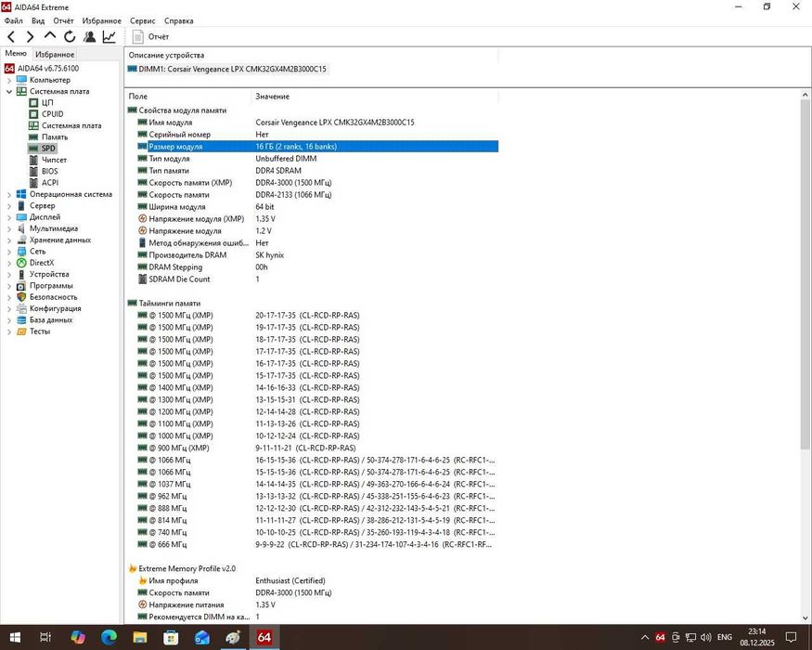Click the Отчёт report toolbar button
This screenshot has height=650, width=812.
click(x=150, y=37)
